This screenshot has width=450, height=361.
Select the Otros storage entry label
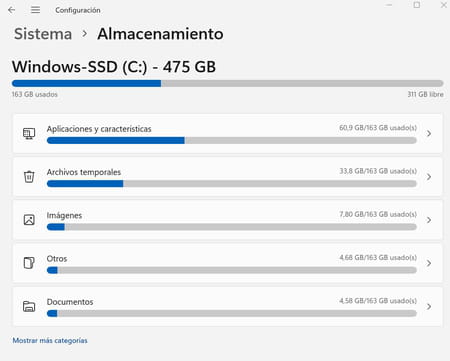point(57,259)
